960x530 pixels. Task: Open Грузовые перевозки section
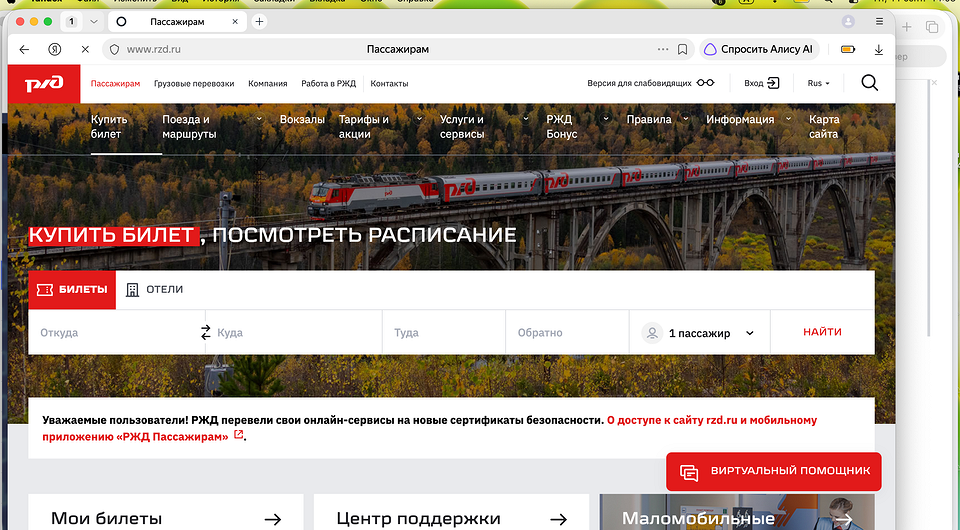click(194, 84)
